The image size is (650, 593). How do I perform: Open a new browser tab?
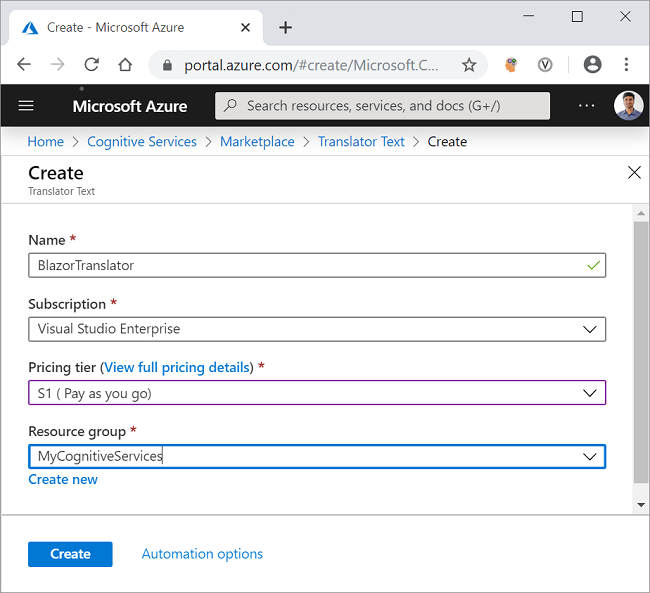285,27
